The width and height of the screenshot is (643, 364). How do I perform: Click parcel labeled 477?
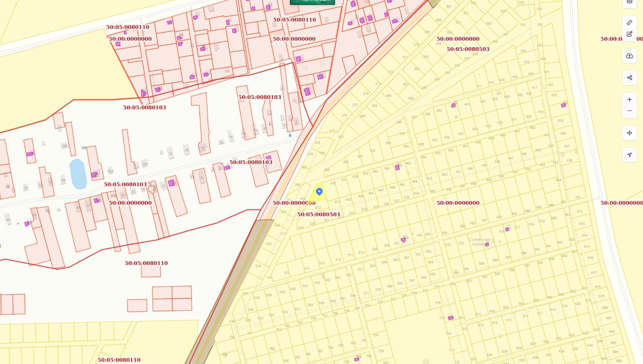344,179
